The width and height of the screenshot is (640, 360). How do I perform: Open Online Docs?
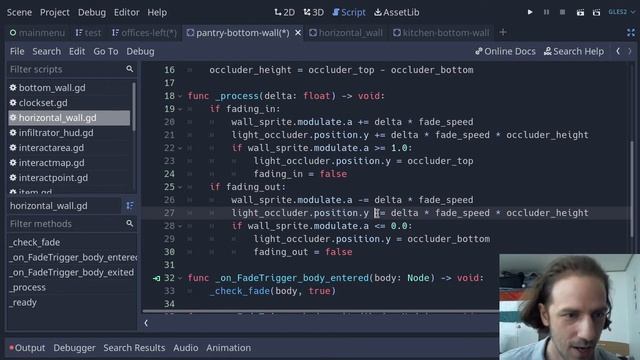[x=505, y=51]
